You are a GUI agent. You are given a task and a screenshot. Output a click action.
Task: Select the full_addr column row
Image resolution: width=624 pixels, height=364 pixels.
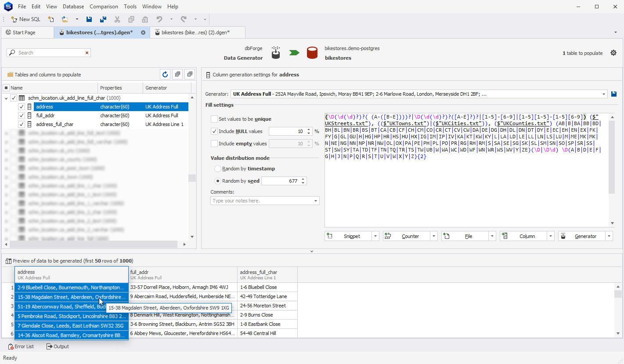pyautogui.click(x=111, y=115)
